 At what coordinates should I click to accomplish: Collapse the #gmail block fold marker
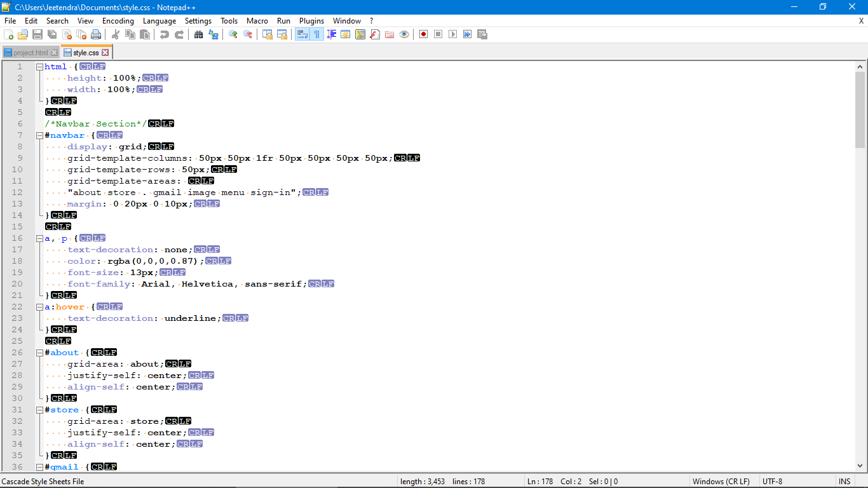pyautogui.click(x=40, y=467)
